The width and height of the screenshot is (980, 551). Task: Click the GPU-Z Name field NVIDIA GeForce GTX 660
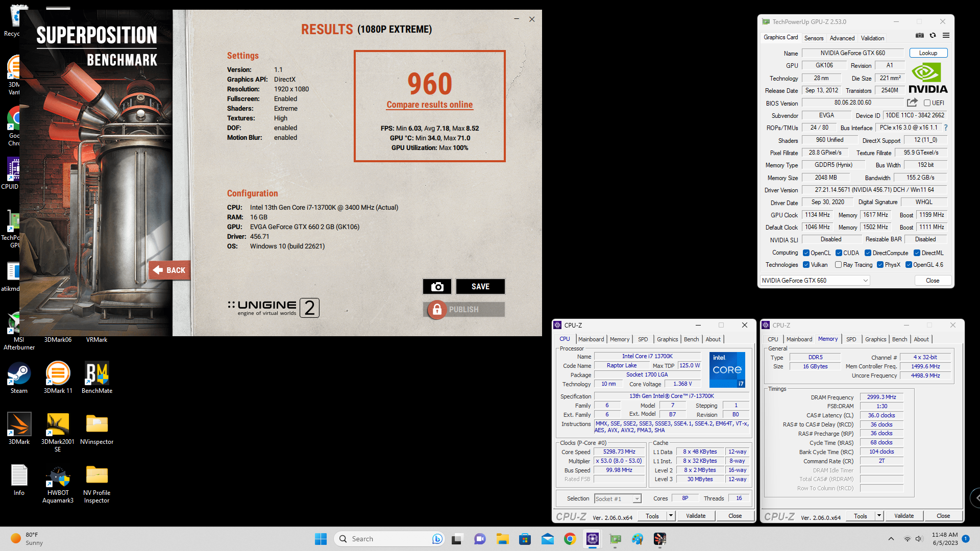coord(852,53)
